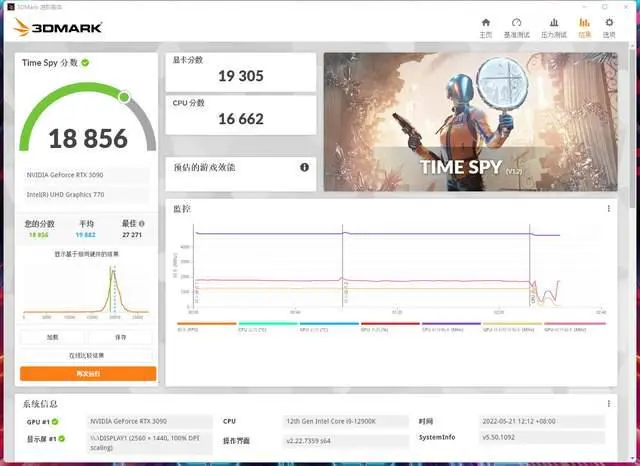Maximize the 3DMark window

pos(605,7)
